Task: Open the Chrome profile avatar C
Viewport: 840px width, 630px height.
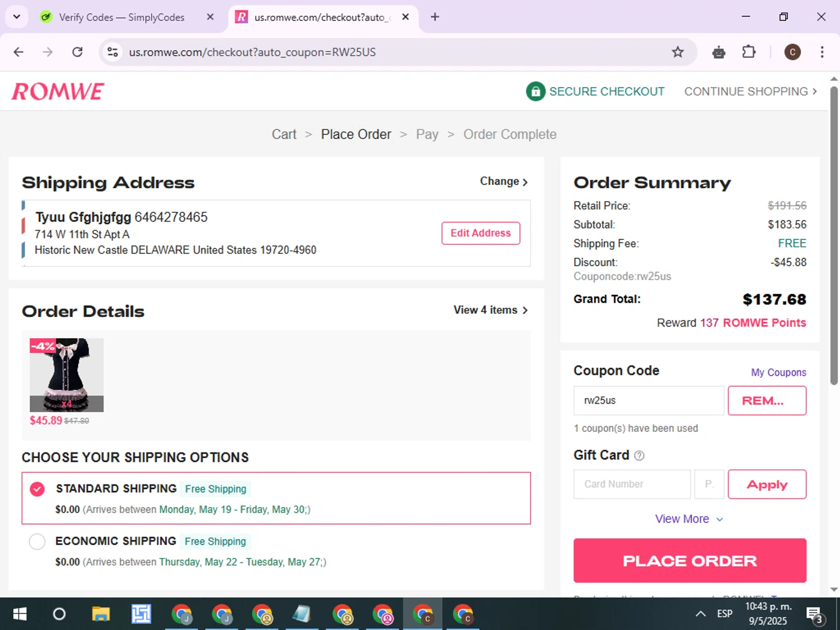Action: click(792, 52)
